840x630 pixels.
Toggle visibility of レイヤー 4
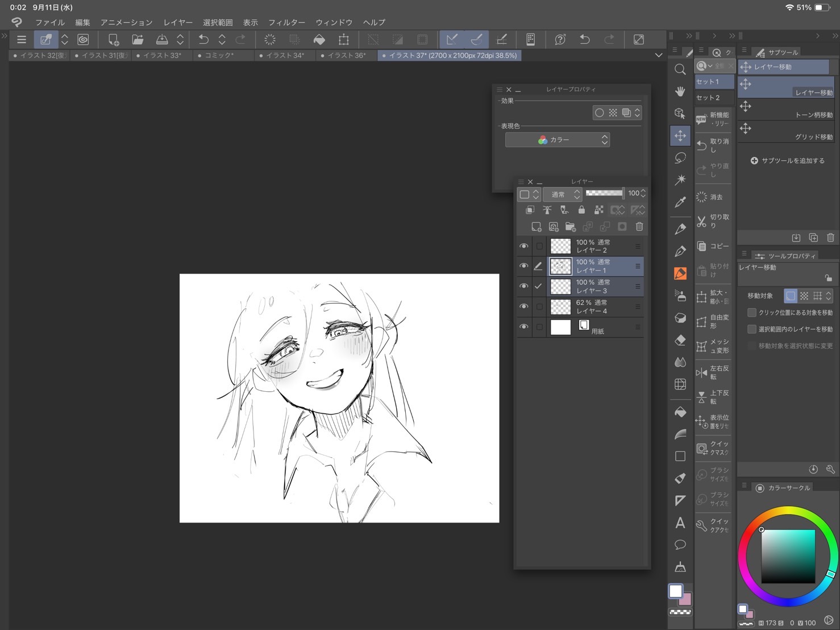click(x=523, y=306)
